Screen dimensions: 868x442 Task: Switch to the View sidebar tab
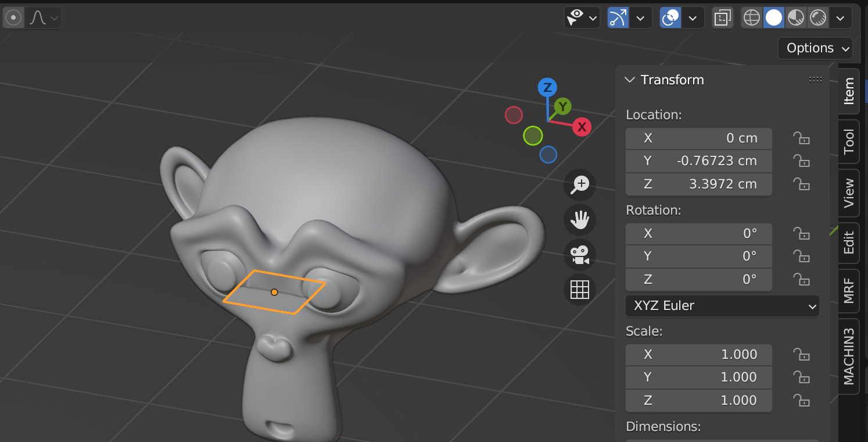[x=849, y=194]
